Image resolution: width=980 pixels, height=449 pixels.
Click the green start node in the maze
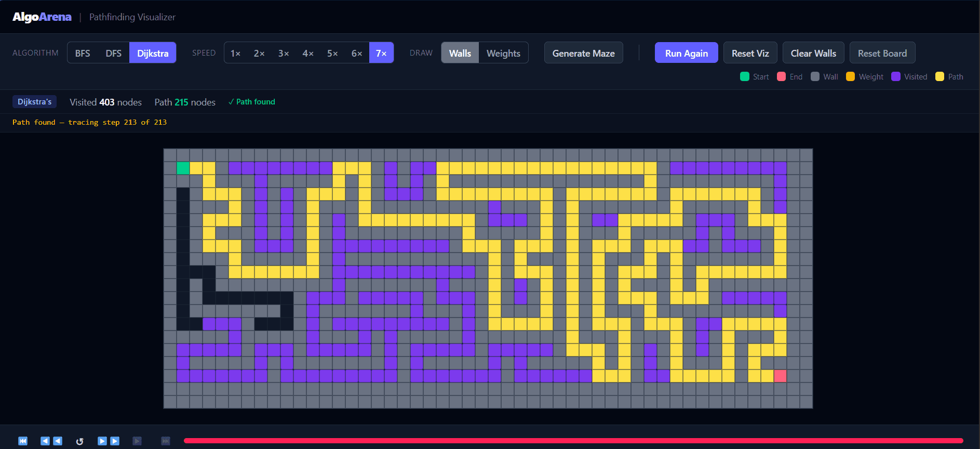point(183,168)
